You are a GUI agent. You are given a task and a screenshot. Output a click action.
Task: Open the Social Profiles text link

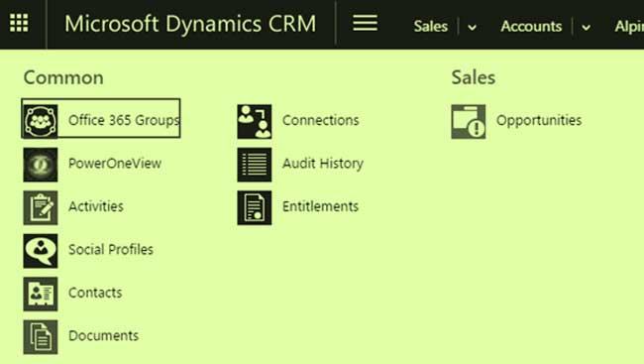tap(111, 249)
